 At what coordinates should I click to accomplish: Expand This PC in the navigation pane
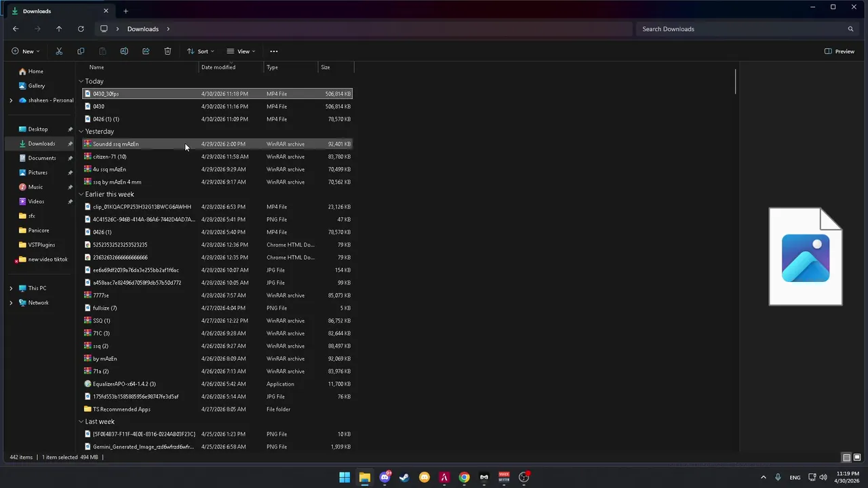coord(11,288)
